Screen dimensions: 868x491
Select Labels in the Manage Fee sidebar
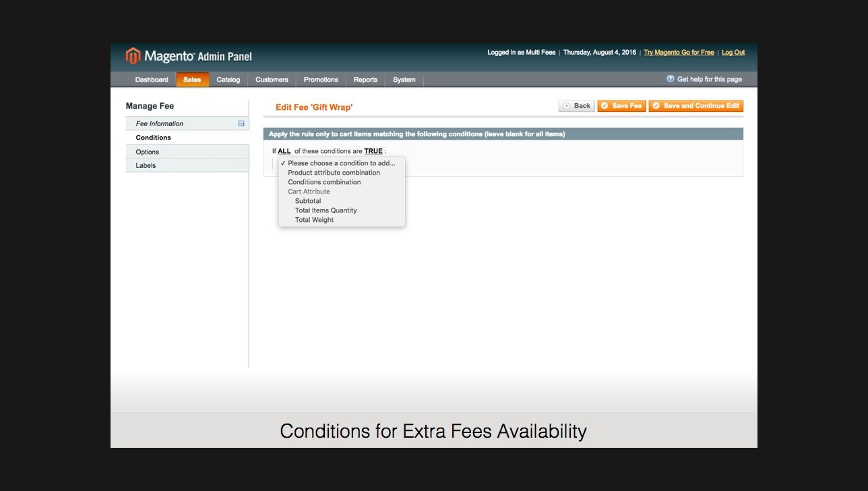click(145, 165)
